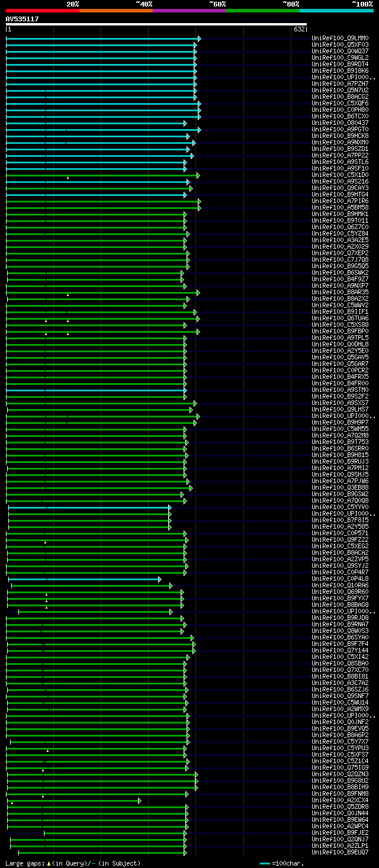Select hit label UniRef100_C5XQF6

click(x=340, y=104)
